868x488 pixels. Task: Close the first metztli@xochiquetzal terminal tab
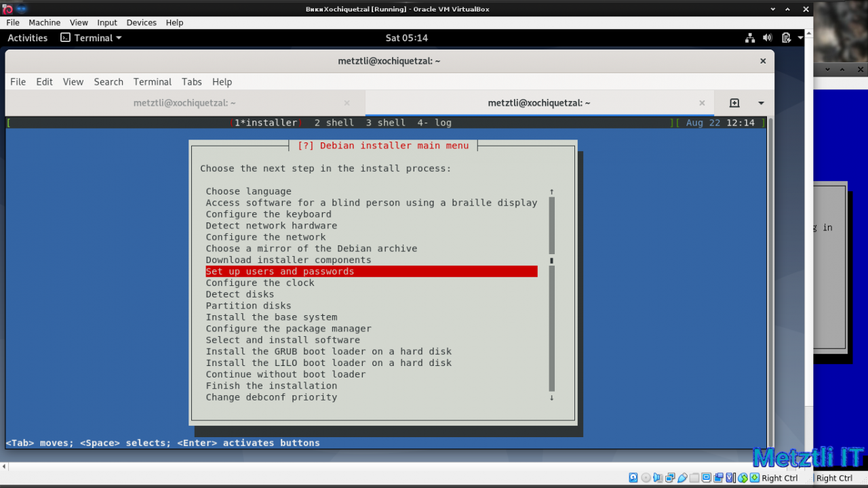(347, 103)
